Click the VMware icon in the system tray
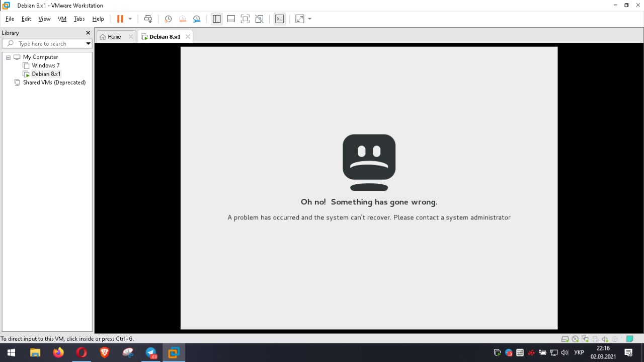644x362 pixels. [x=498, y=353]
